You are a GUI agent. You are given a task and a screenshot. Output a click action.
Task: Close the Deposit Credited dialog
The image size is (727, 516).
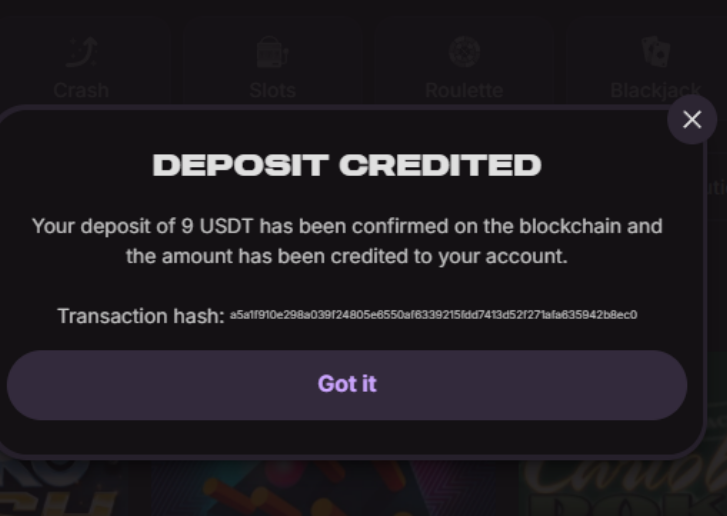692,120
